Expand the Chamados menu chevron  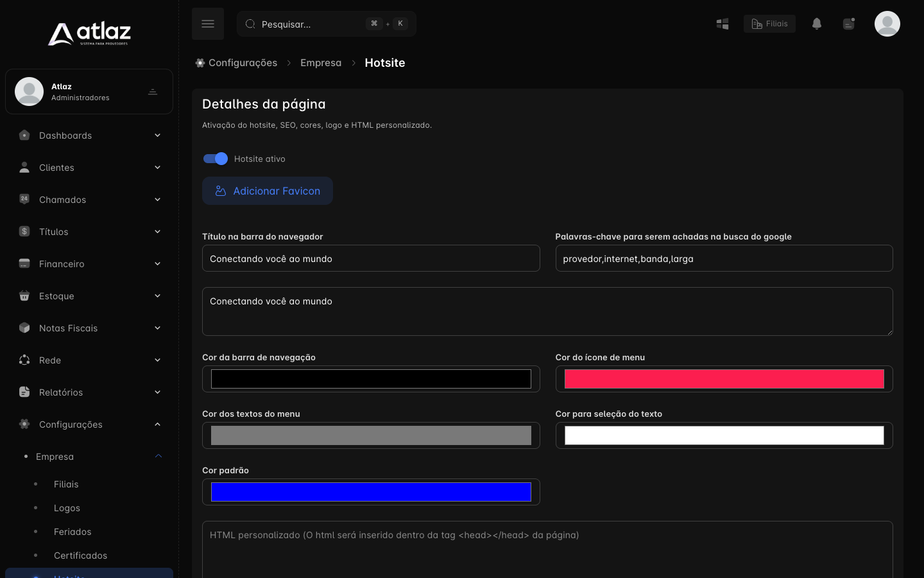[157, 199]
